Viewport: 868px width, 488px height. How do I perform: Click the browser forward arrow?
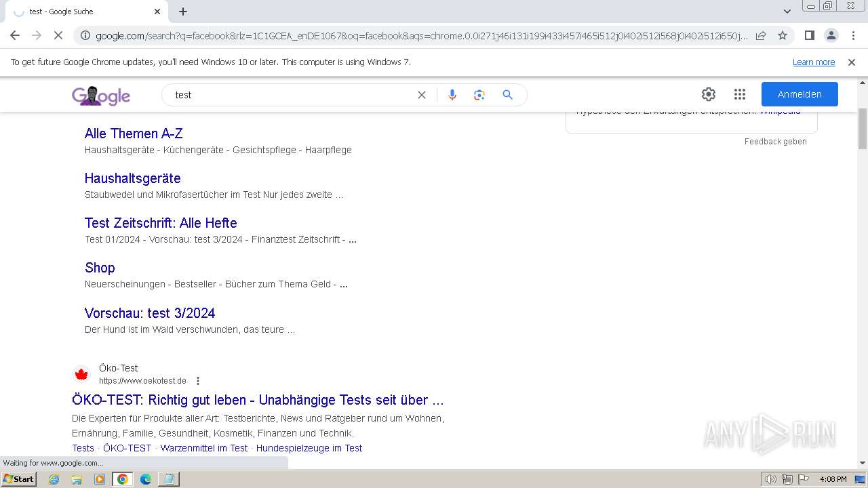click(37, 35)
